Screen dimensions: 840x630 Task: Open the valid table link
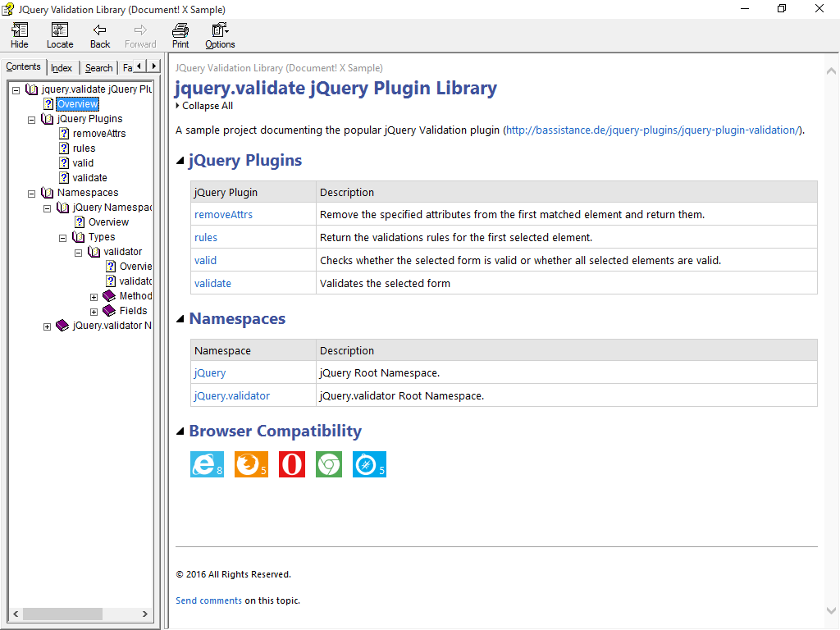point(205,260)
